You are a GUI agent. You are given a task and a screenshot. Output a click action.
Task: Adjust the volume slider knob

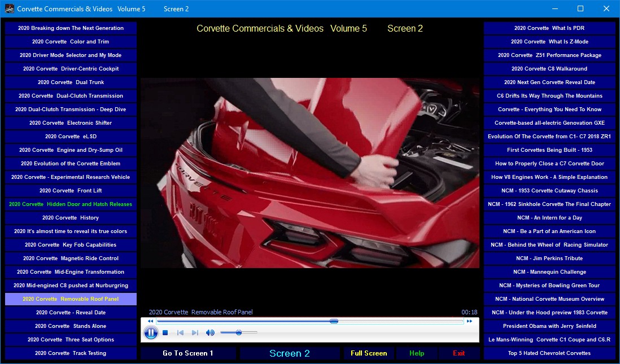point(239,333)
